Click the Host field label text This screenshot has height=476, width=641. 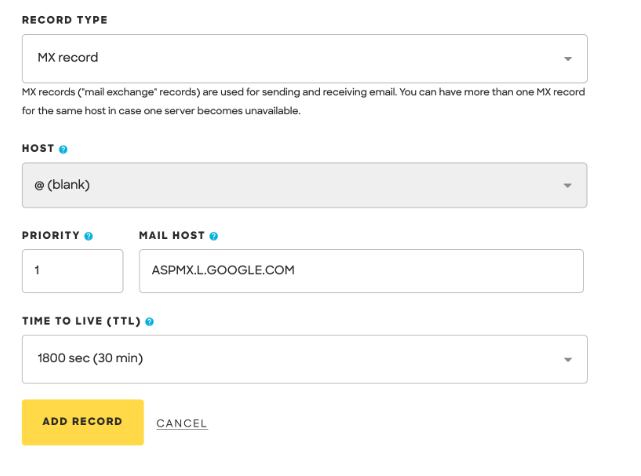[38, 149]
